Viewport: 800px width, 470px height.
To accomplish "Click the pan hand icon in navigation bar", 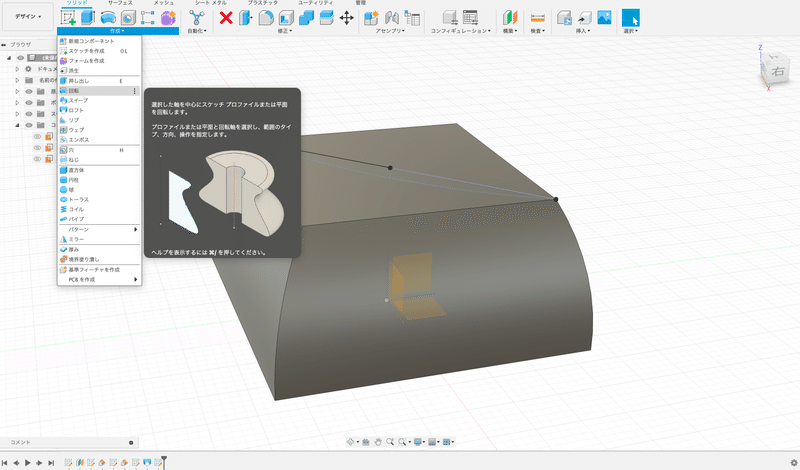I will (x=378, y=442).
